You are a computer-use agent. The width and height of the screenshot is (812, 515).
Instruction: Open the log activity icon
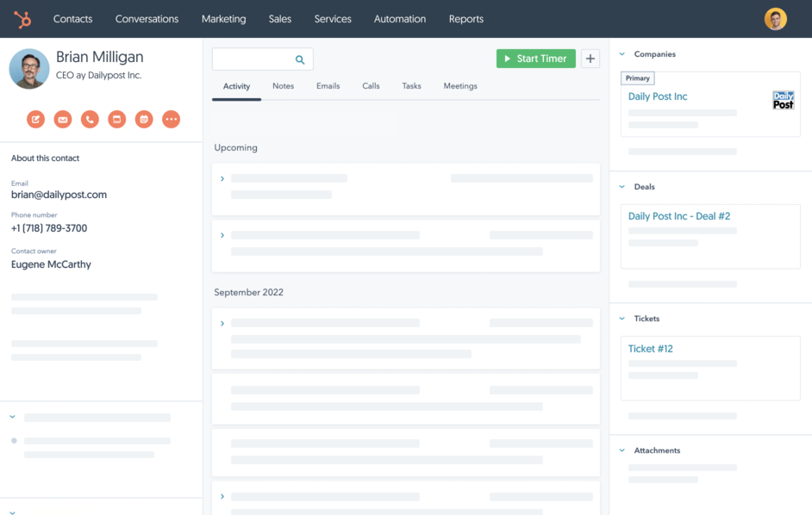click(x=116, y=119)
